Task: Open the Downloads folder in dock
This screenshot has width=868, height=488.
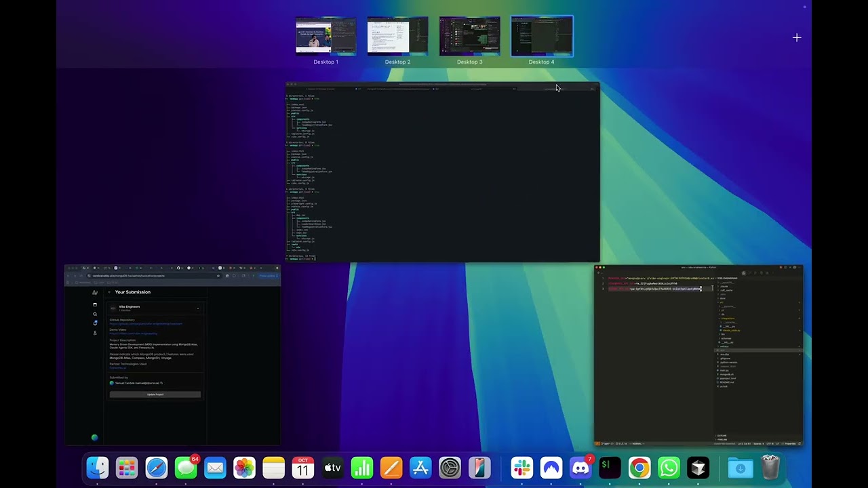Action: click(x=741, y=468)
